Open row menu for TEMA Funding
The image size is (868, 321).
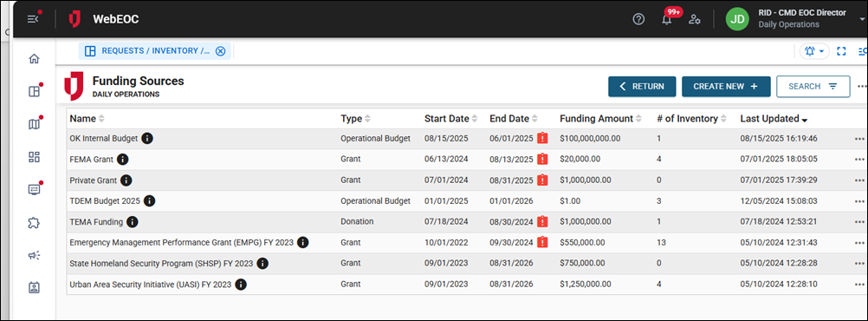(x=859, y=222)
